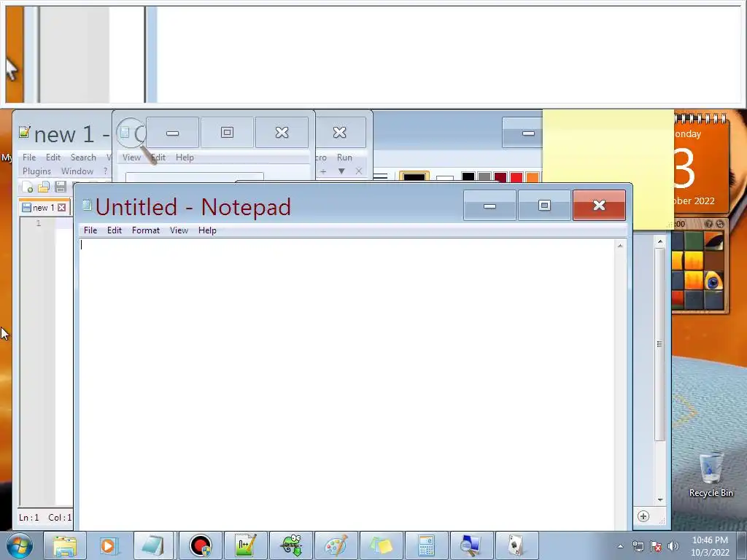Open Sticky Notes from the taskbar
Viewport: 747px width, 560px height.
pos(381,545)
